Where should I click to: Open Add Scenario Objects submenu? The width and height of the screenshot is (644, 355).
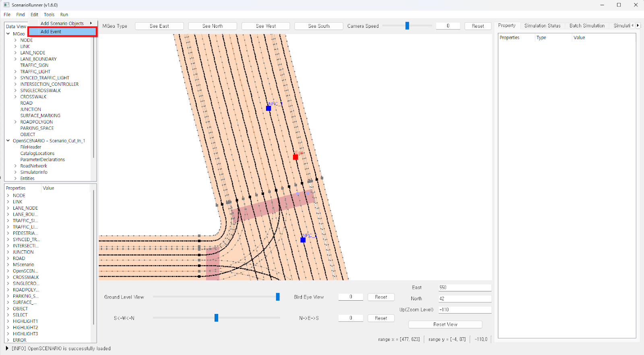(62, 23)
